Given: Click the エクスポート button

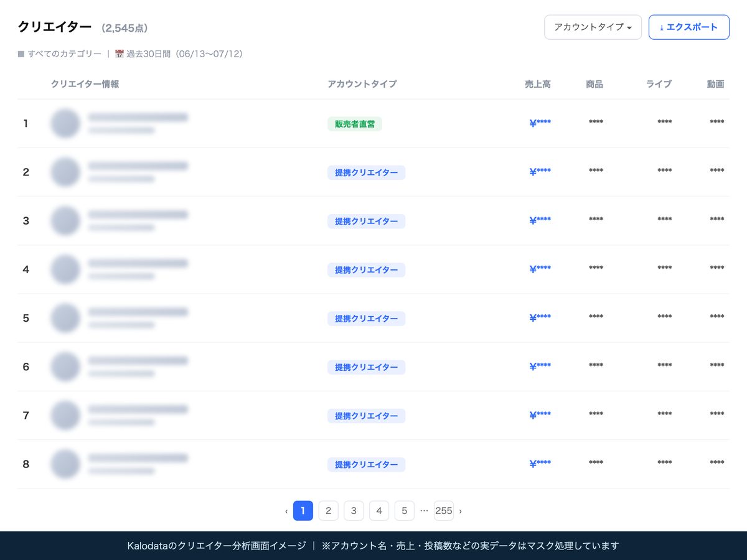Looking at the screenshot, I should point(689,27).
